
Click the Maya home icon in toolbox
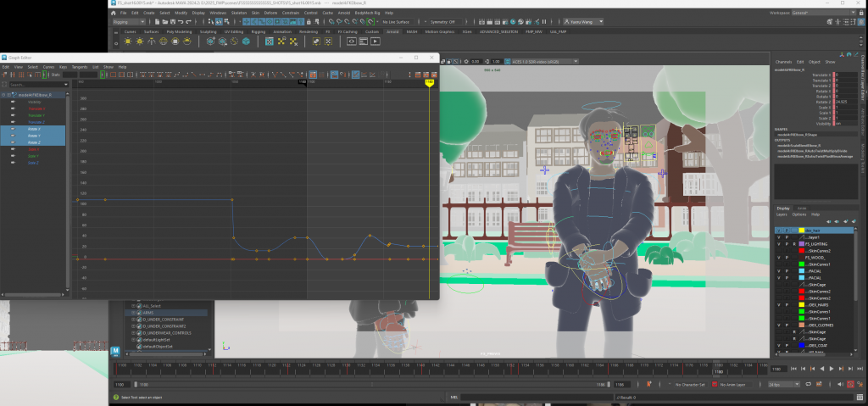click(116, 349)
